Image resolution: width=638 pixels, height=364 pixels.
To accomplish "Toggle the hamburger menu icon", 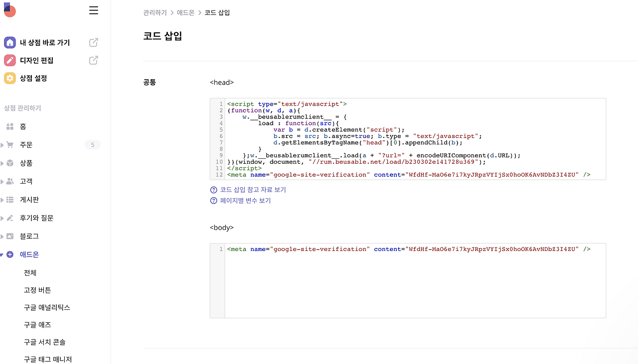I will click(94, 10).
